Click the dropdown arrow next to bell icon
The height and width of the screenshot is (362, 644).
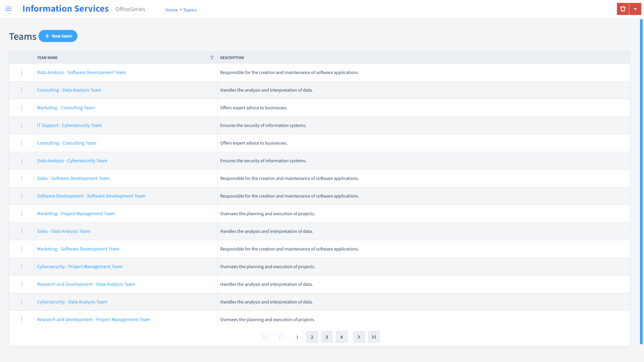pyautogui.click(x=635, y=9)
